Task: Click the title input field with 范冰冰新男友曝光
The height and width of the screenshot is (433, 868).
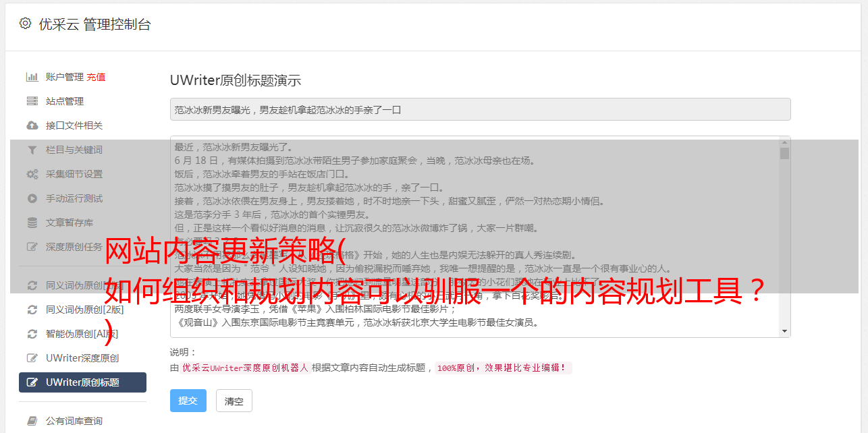Action: (480, 109)
